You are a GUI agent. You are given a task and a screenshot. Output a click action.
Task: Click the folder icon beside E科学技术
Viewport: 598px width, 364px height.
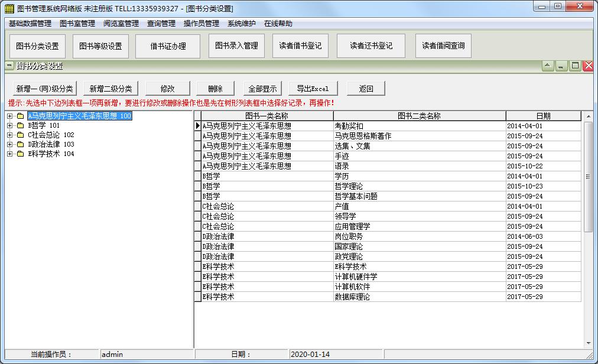[20, 154]
